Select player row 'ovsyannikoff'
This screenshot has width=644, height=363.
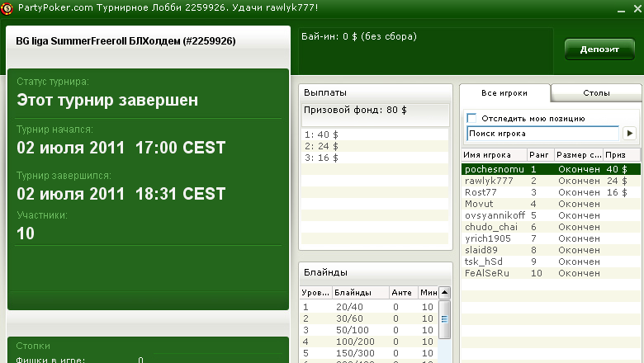tap(551, 215)
